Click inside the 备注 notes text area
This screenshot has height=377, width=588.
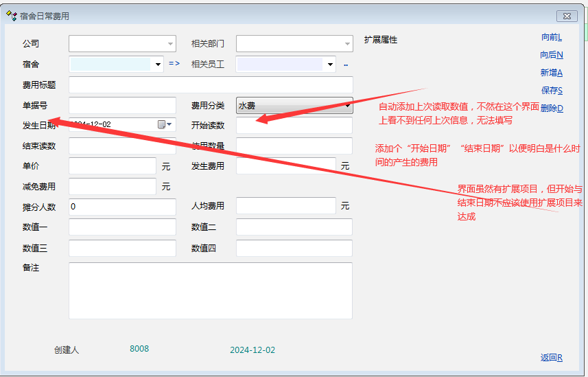[x=211, y=290]
